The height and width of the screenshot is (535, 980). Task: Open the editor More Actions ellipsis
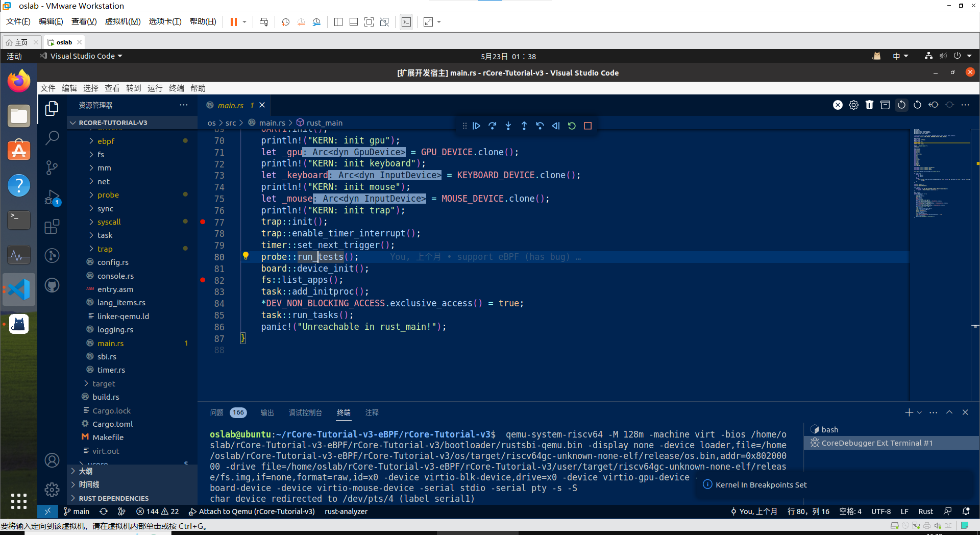click(965, 105)
